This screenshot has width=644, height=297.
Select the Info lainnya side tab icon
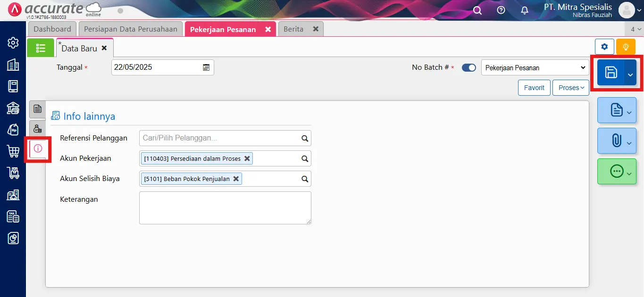tap(38, 148)
